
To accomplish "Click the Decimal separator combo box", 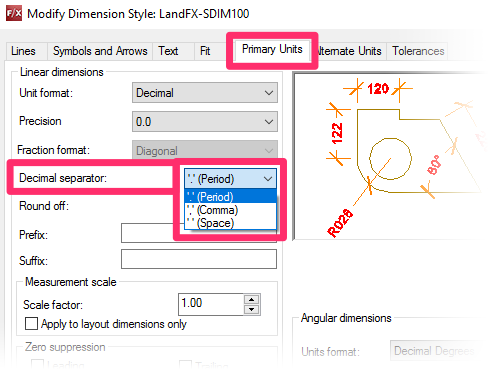I will (231, 179).
